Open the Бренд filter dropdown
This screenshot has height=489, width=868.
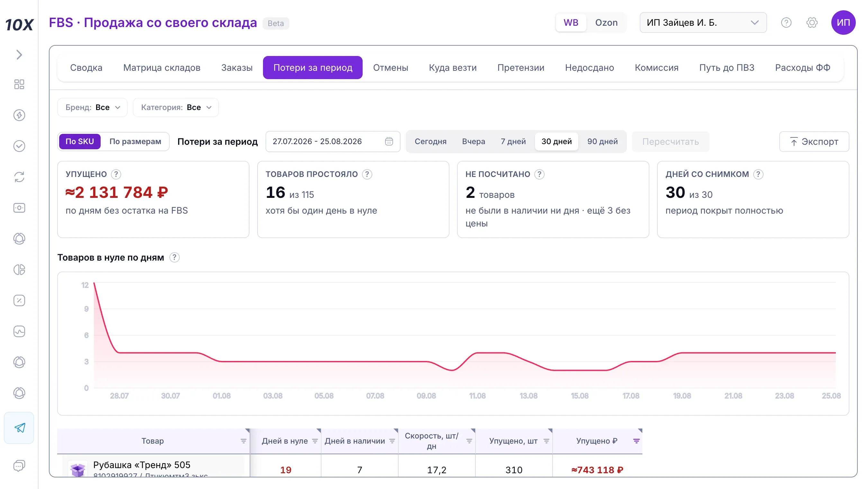pos(92,107)
